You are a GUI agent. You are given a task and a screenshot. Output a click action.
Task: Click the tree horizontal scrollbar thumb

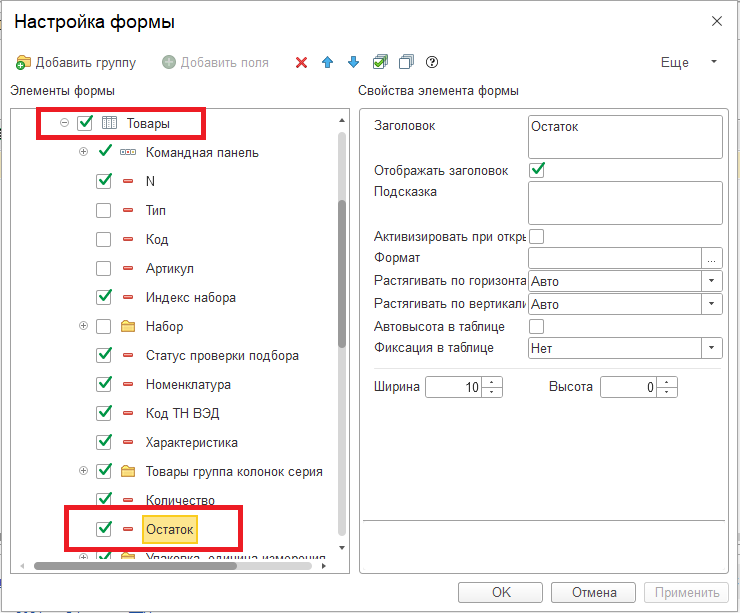coord(135,565)
